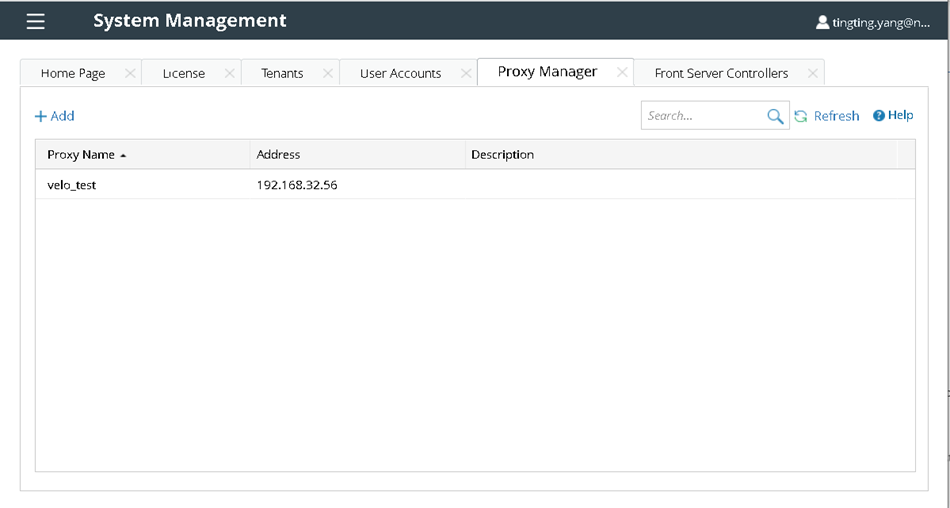Switch to the User Accounts tab

[x=400, y=73]
